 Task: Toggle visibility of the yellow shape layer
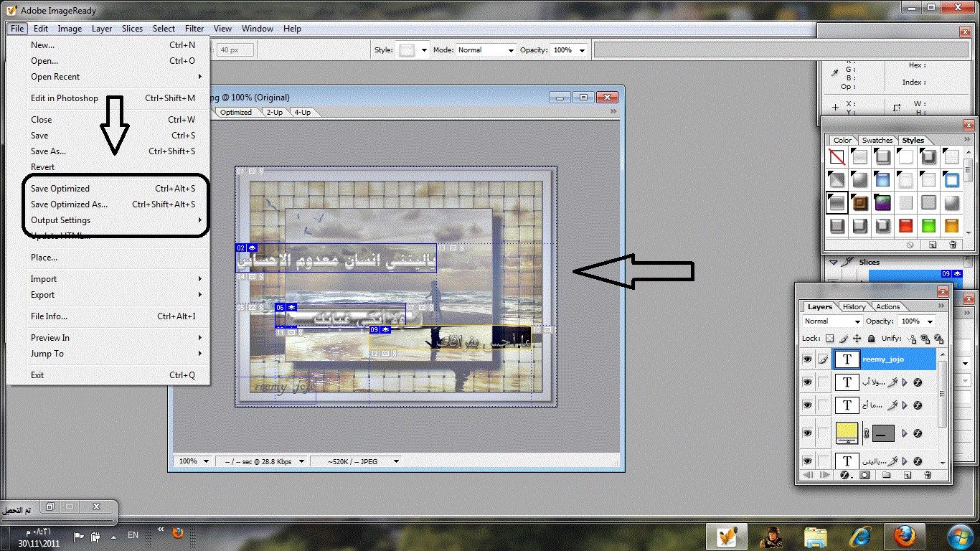(x=807, y=433)
